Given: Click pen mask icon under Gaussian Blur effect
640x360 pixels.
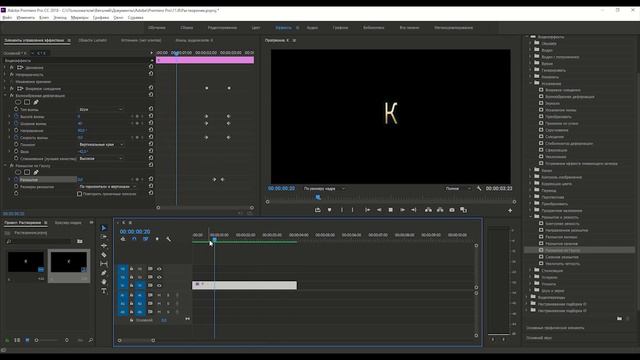Looking at the screenshot, I should tap(36, 172).
